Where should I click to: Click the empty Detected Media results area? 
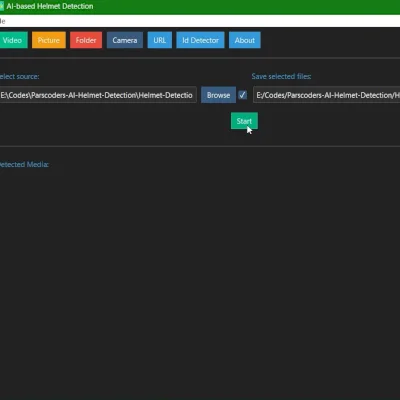(200, 283)
